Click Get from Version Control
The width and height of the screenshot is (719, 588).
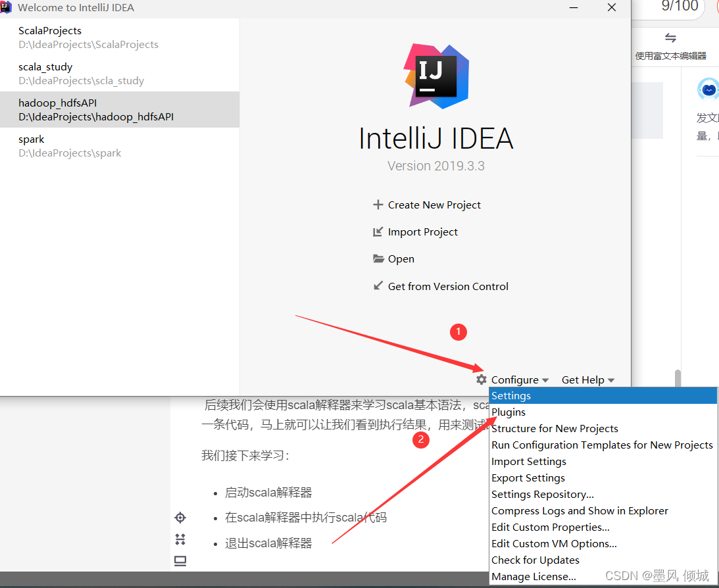point(448,287)
